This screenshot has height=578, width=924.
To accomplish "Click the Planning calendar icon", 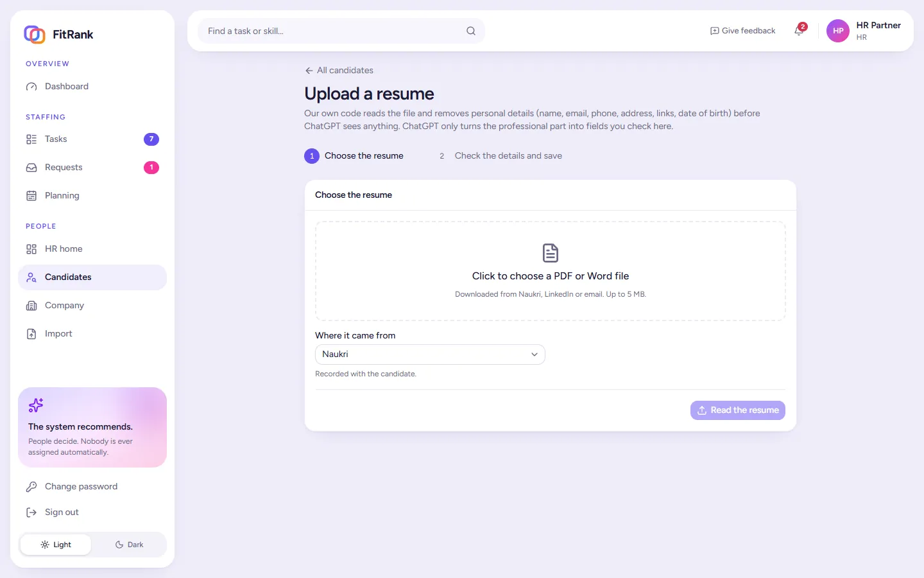I will (31, 196).
